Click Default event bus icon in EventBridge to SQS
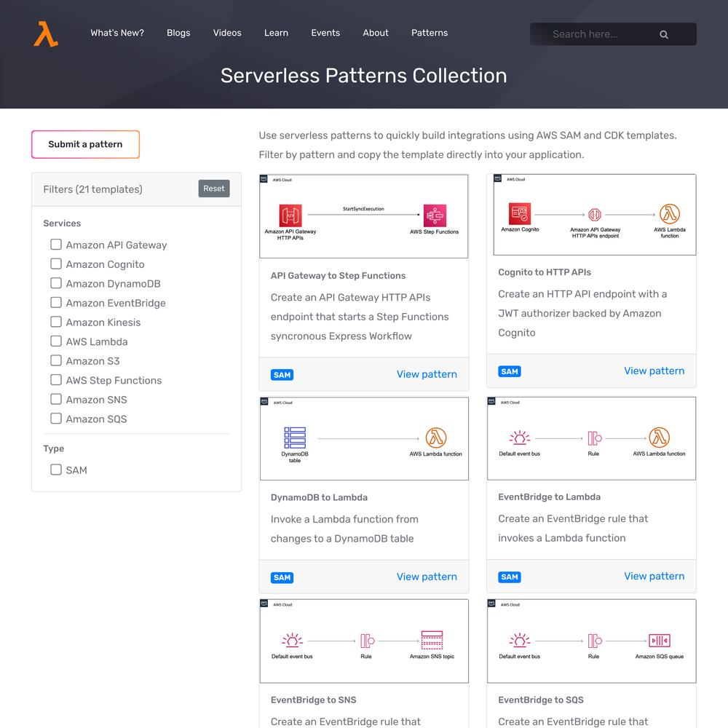 520,641
